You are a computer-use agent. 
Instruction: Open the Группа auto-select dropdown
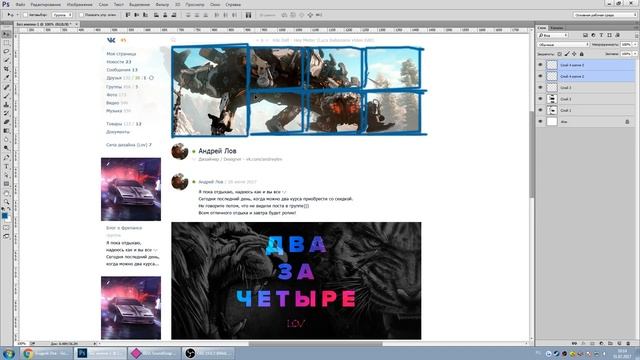pyautogui.click(x=62, y=15)
